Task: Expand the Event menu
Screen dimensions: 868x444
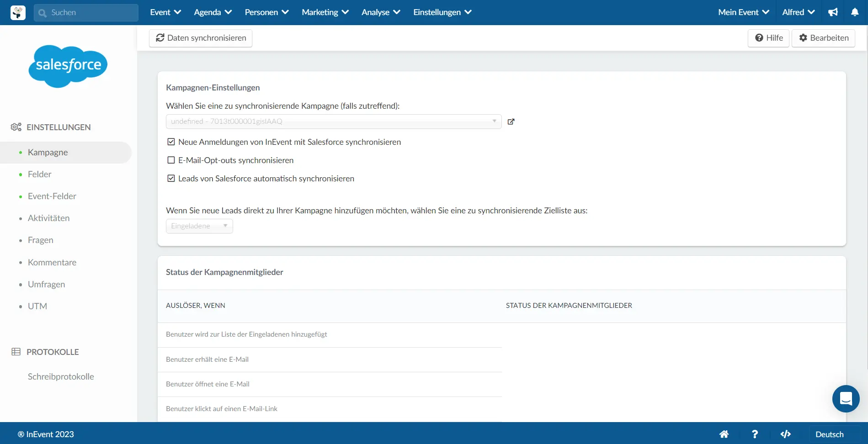Action: [x=165, y=12]
